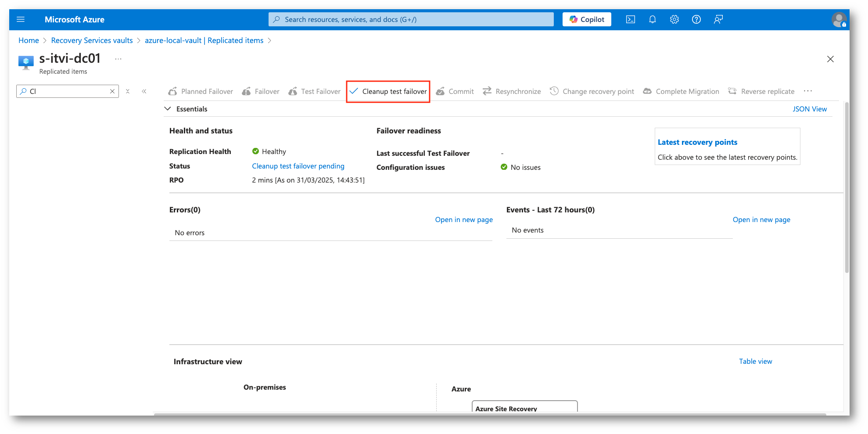Collapse the left sidebar menu
This screenshot has height=434, width=868.
144,91
